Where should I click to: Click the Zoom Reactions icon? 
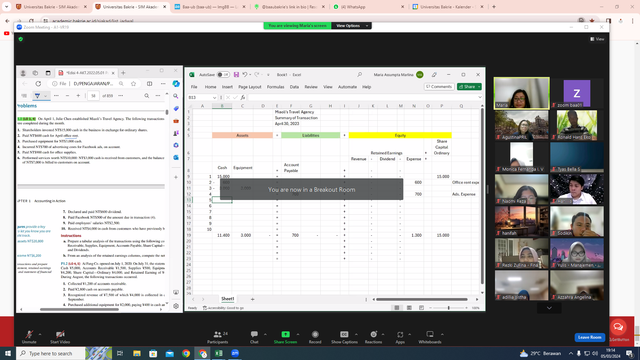[373, 334]
